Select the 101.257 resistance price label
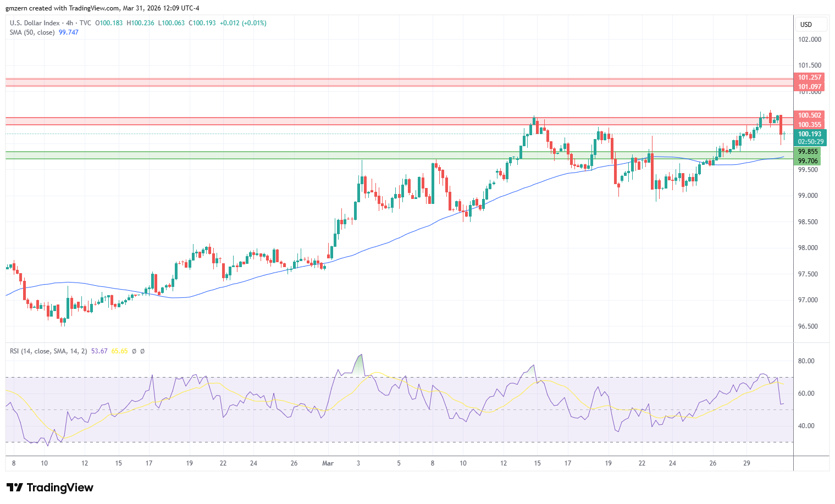Image resolution: width=835 pixels, height=504 pixels. click(x=810, y=77)
